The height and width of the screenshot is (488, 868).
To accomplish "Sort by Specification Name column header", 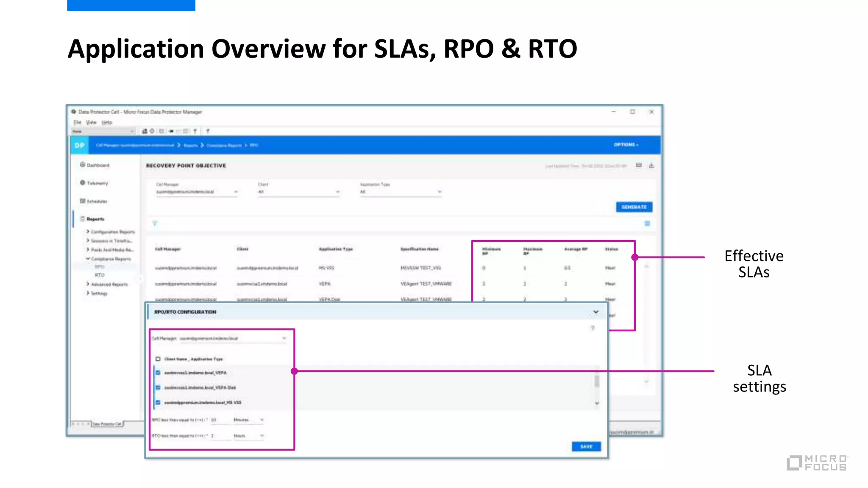I will pos(420,249).
